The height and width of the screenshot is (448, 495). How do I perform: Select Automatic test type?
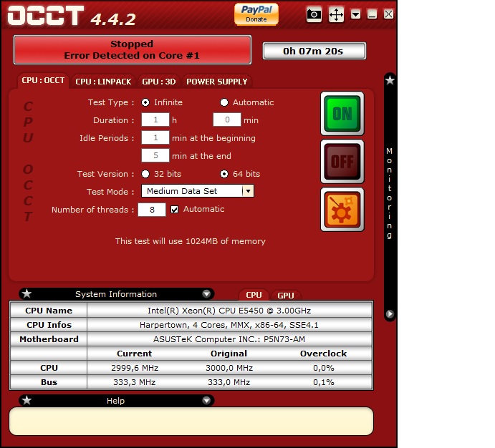(224, 102)
